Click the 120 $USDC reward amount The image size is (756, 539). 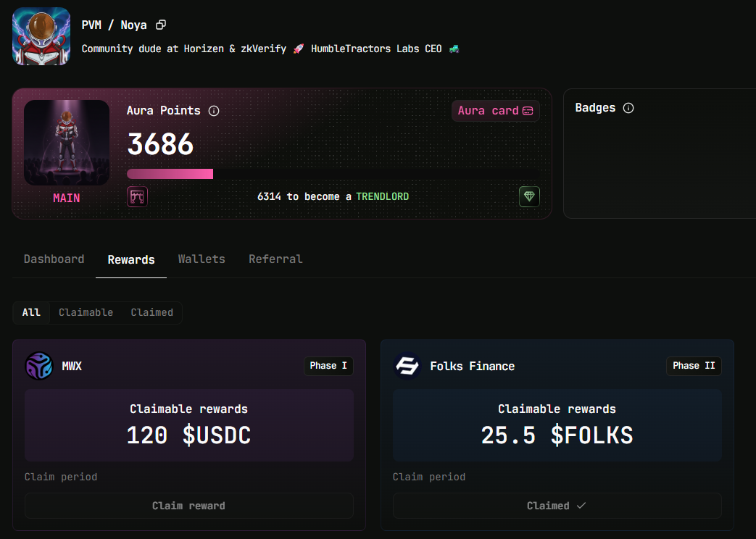[x=189, y=436]
